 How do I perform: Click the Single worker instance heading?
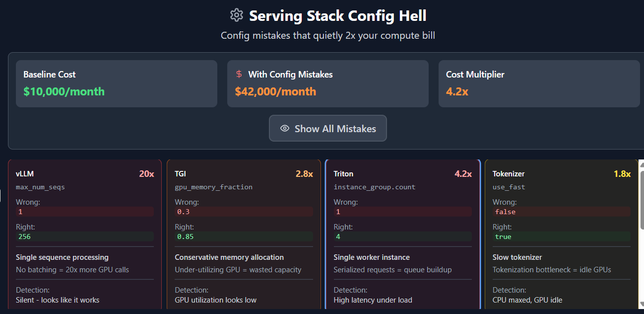(x=372, y=257)
